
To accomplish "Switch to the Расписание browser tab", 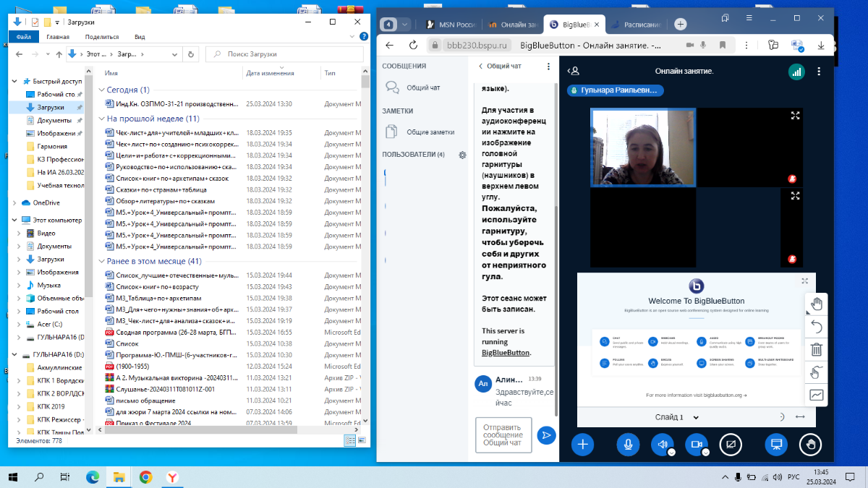I will click(x=638, y=25).
